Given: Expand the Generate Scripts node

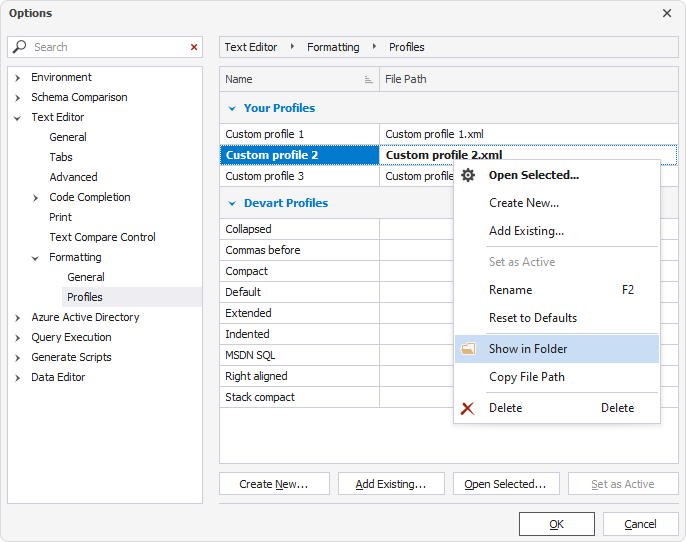Looking at the screenshot, I should coord(17,358).
